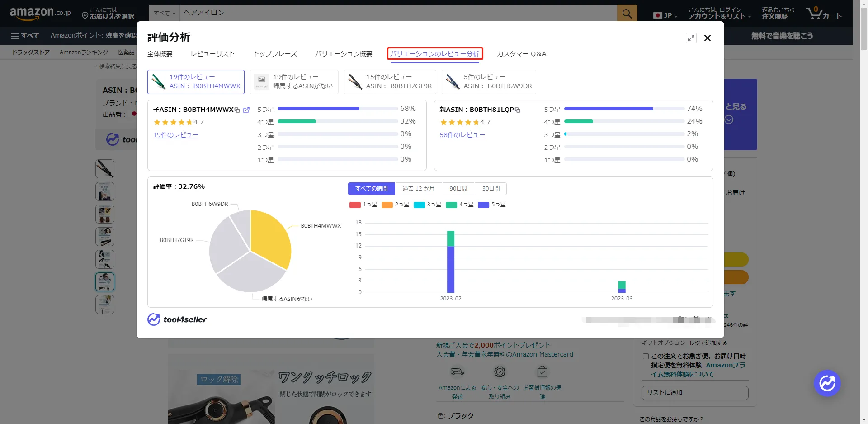Click the 5つ星 68% rating bar
Image resolution: width=868 pixels, height=424 pixels.
(338, 109)
